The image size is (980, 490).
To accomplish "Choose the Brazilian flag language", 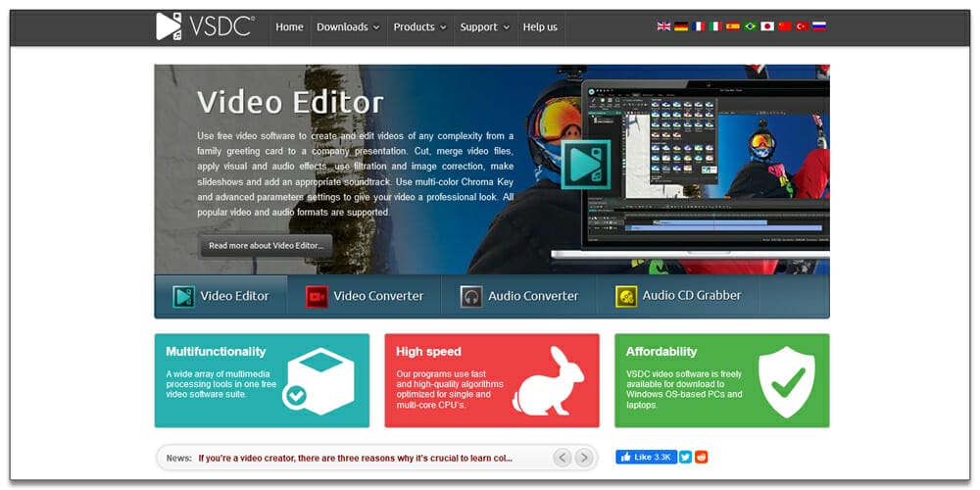I will pos(751,26).
